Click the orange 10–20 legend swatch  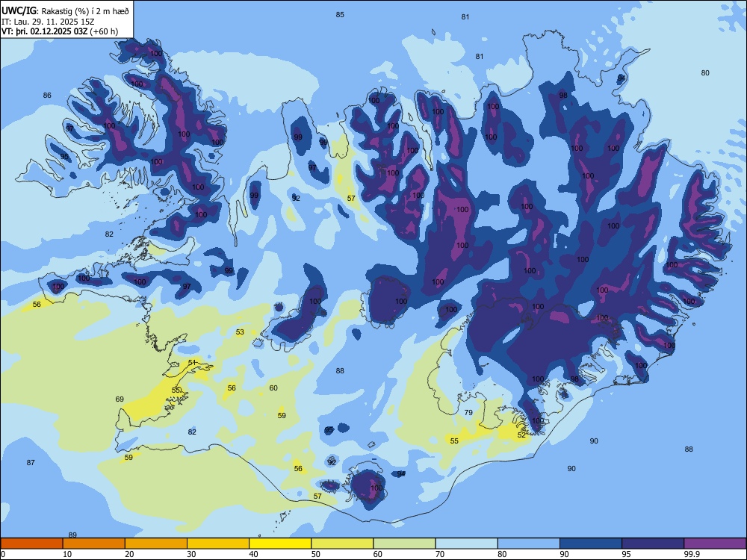[94, 544]
